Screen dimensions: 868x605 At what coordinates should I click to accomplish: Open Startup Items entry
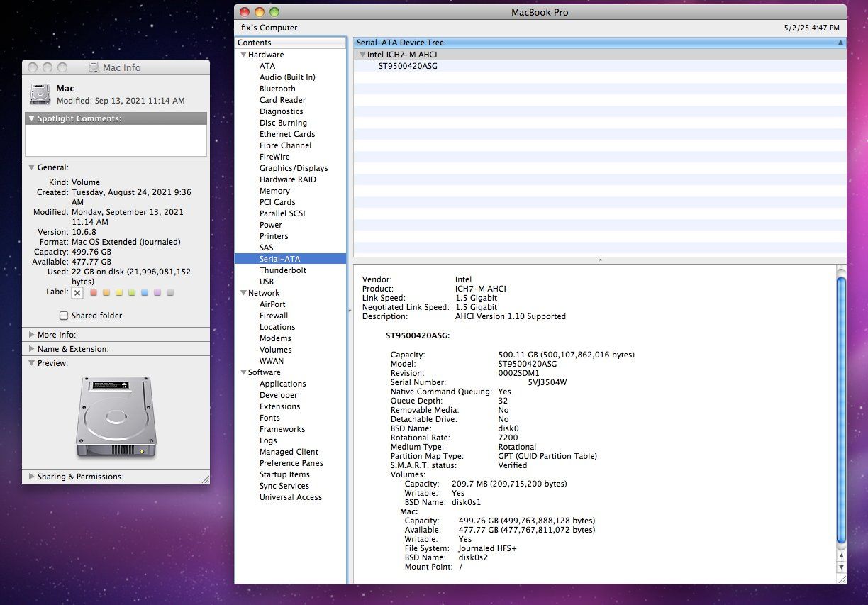284,474
